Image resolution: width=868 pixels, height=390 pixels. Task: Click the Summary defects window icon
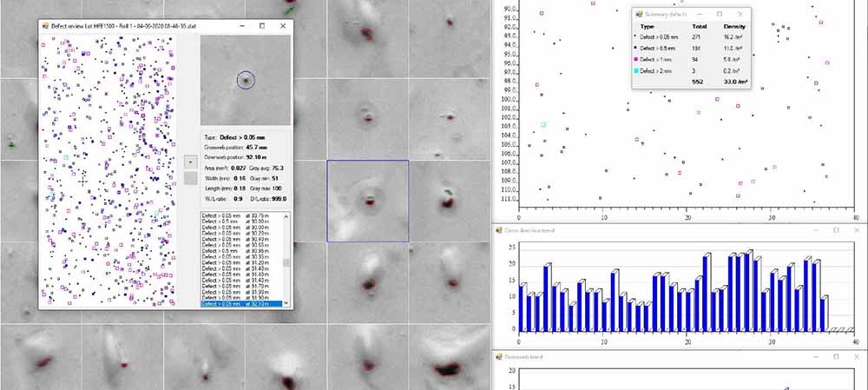639,15
